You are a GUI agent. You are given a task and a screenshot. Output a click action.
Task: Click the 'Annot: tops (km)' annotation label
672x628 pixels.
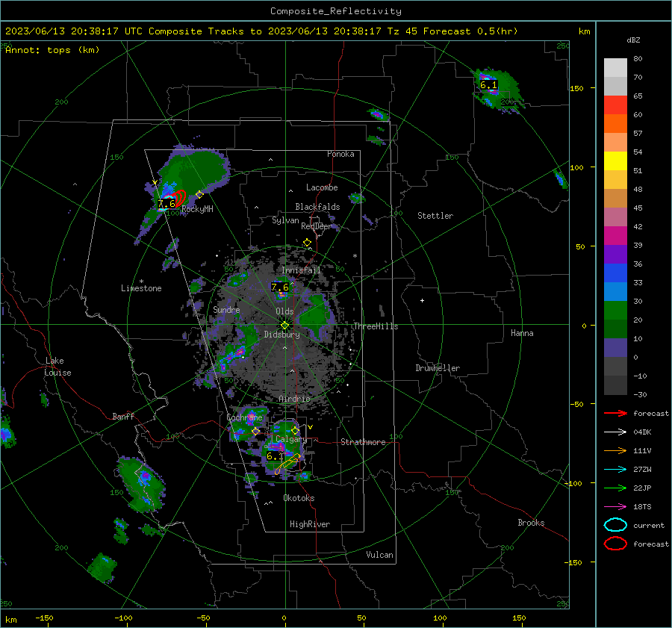click(53, 50)
